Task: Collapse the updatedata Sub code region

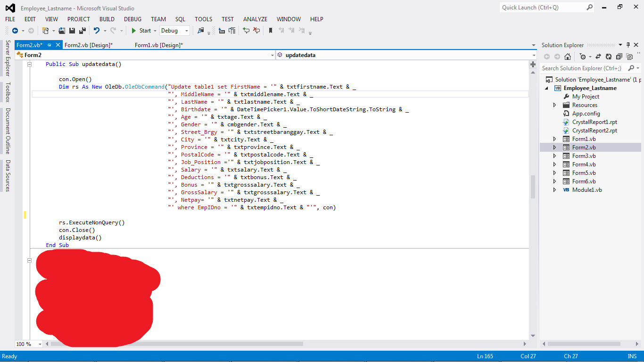Action: coord(29,64)
